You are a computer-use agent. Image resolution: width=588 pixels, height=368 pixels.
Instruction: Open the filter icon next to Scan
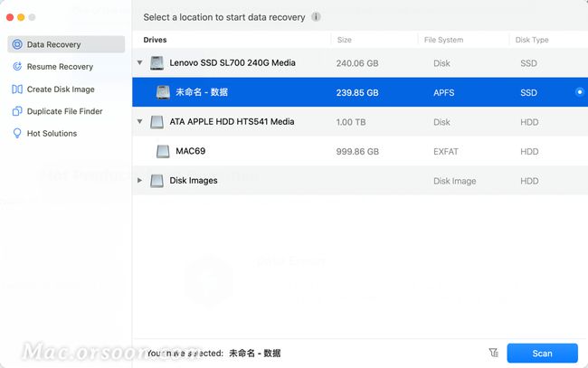pos(494,353)
